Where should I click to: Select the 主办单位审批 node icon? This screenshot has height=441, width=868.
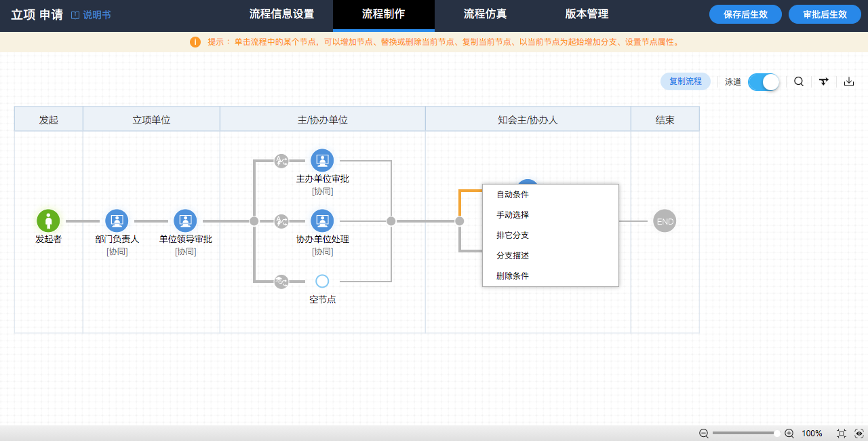click(322, 161)
